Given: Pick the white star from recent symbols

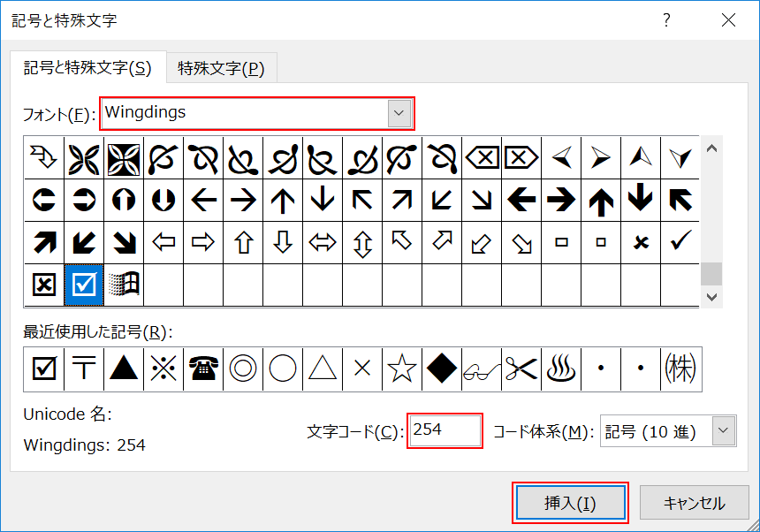Looking at the screenshot, I should click(x=402, y=369).
